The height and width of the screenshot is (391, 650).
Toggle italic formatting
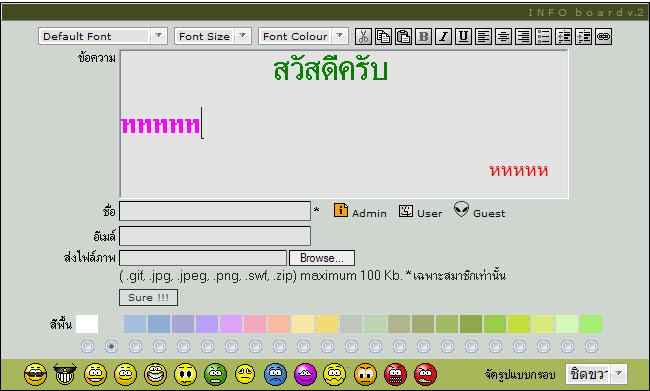tap(443, 36)
